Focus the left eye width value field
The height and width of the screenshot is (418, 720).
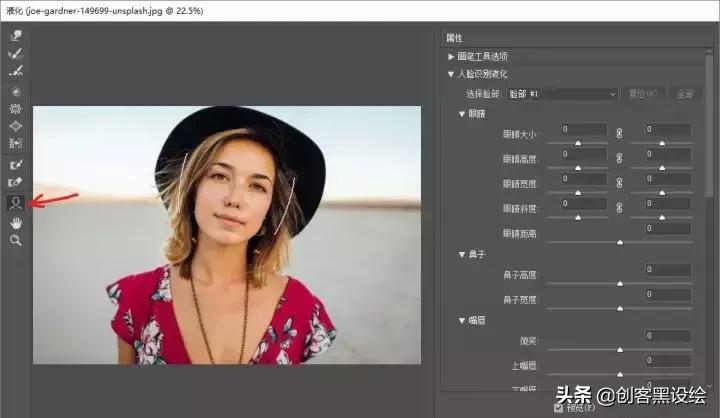[x=584, y=179]
